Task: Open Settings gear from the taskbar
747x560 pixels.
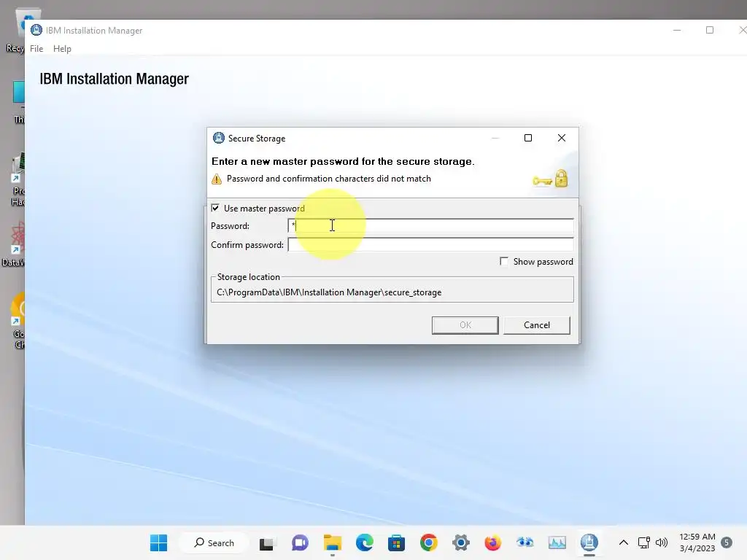Action: 461,542
